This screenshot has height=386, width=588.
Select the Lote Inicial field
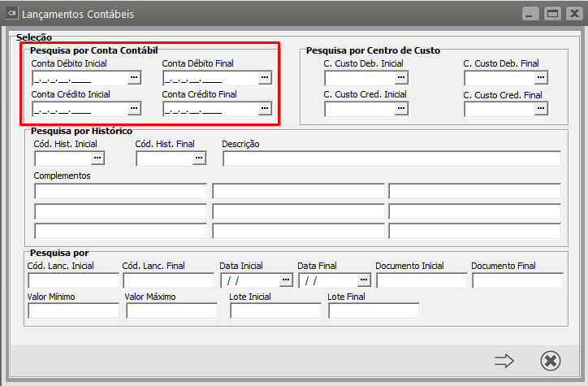275,310
